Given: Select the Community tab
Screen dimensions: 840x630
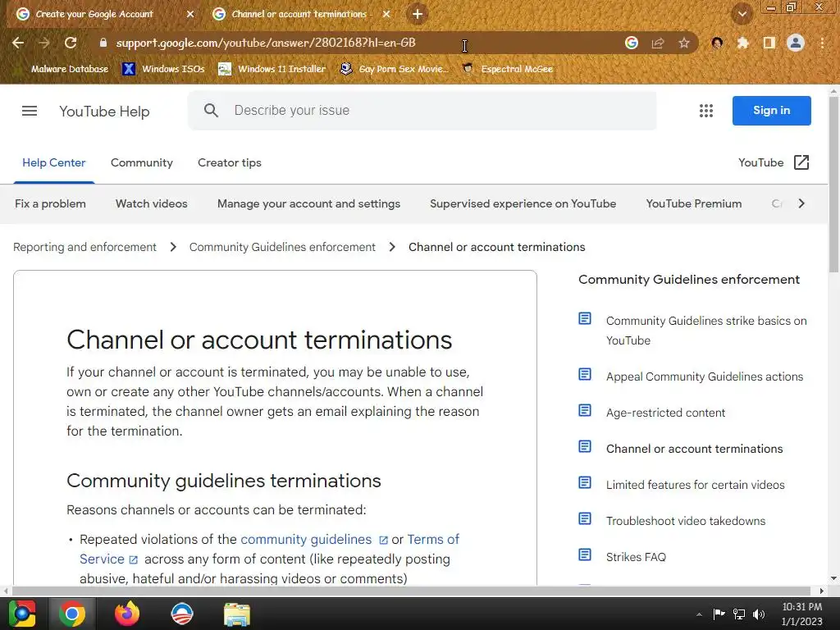Looking at the screenshot, I should (141, 162).
